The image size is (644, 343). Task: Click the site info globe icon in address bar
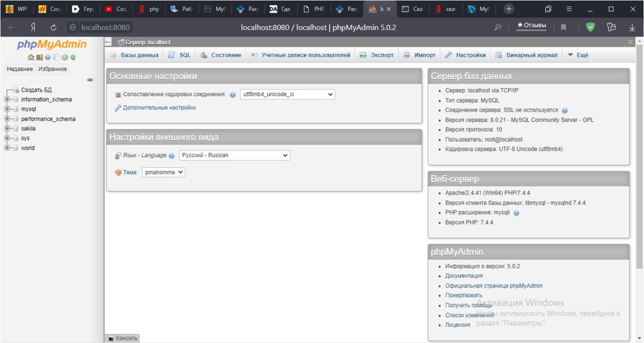coord(73,28)
